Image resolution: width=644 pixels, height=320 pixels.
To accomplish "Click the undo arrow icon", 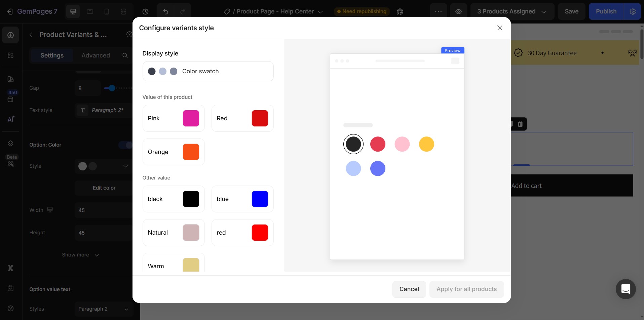I will [165, 11].
